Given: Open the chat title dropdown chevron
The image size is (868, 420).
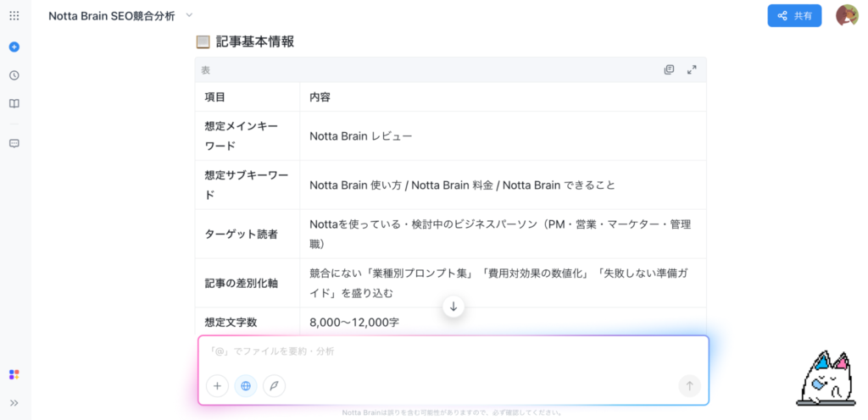Looking at the screenshot, I should pyautogui.click(x=189, y=15).
